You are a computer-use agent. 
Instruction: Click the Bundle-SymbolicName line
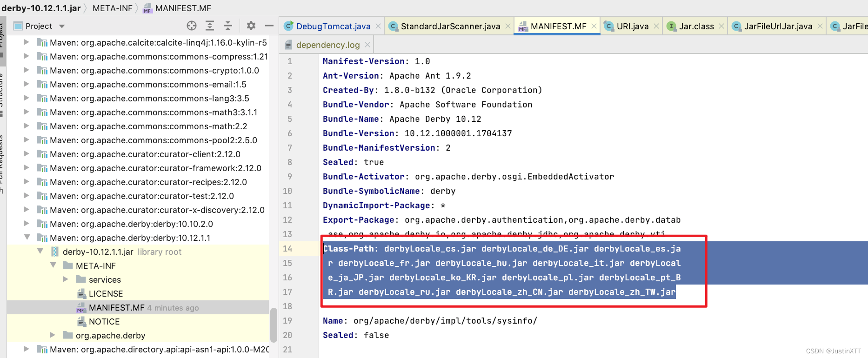[389, 191]
